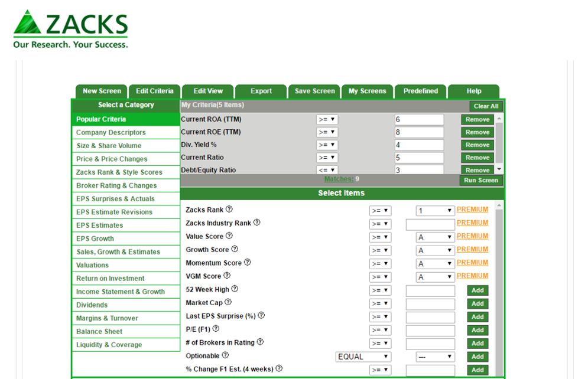Open the Growth Score grade dropdown
588x379 pixels.
pos(436,250)
